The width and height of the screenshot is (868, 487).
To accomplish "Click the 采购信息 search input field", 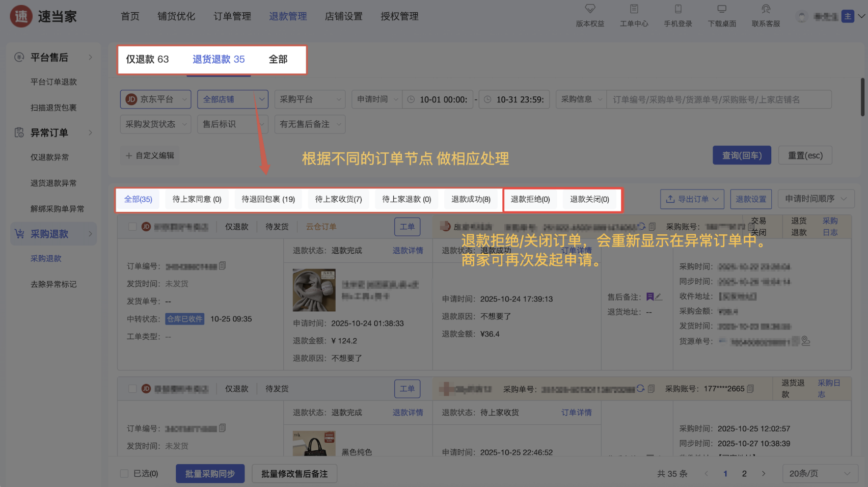I will [x=718, y=99].
